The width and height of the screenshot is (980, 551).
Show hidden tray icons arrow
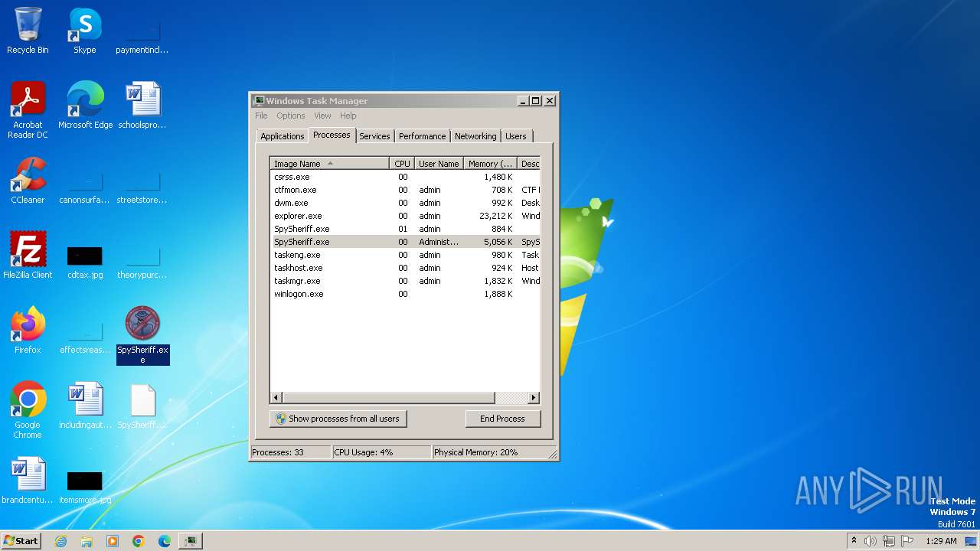854,541
